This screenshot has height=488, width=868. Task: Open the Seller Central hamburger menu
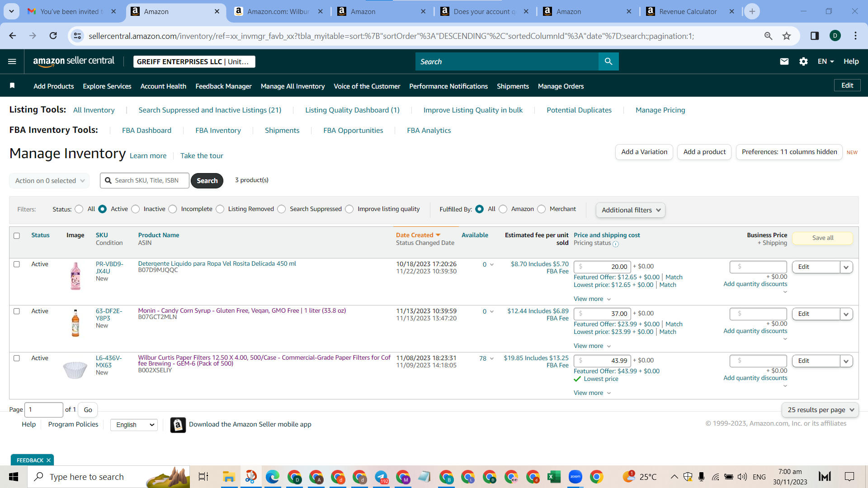pyautogui.click(x=12, y=61)
